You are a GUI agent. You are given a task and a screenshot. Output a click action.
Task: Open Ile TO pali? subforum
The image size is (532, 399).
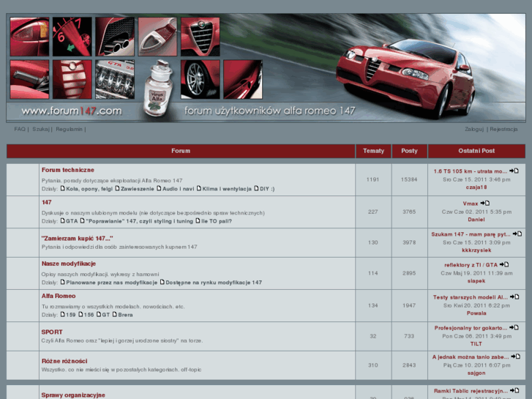click(217, 221)
